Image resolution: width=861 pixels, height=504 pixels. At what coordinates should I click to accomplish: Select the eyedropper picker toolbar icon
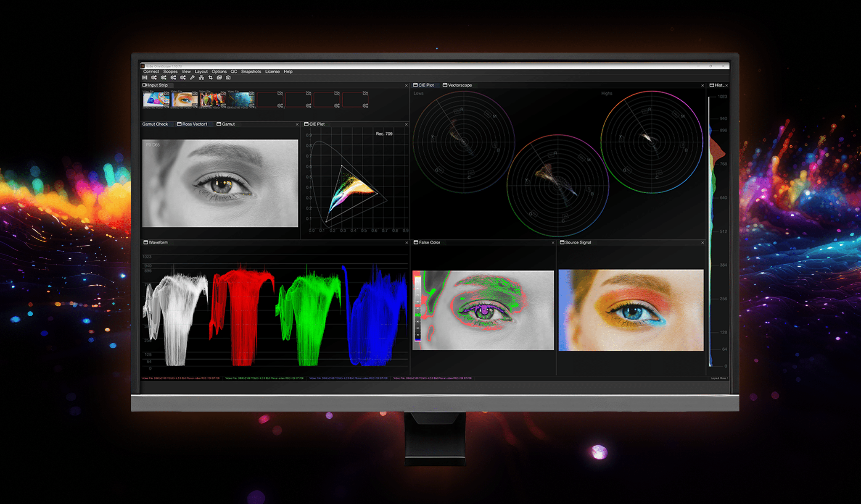pos(192,78)
